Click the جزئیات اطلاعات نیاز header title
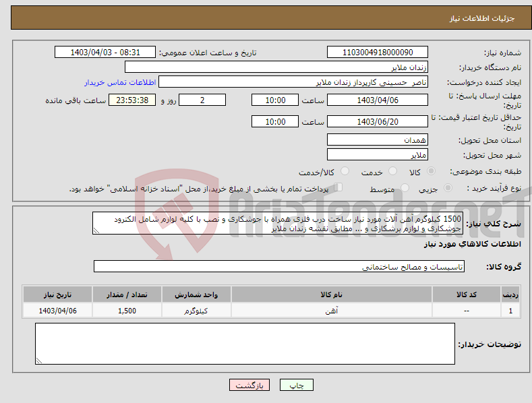532x403 pixels. 482,18
